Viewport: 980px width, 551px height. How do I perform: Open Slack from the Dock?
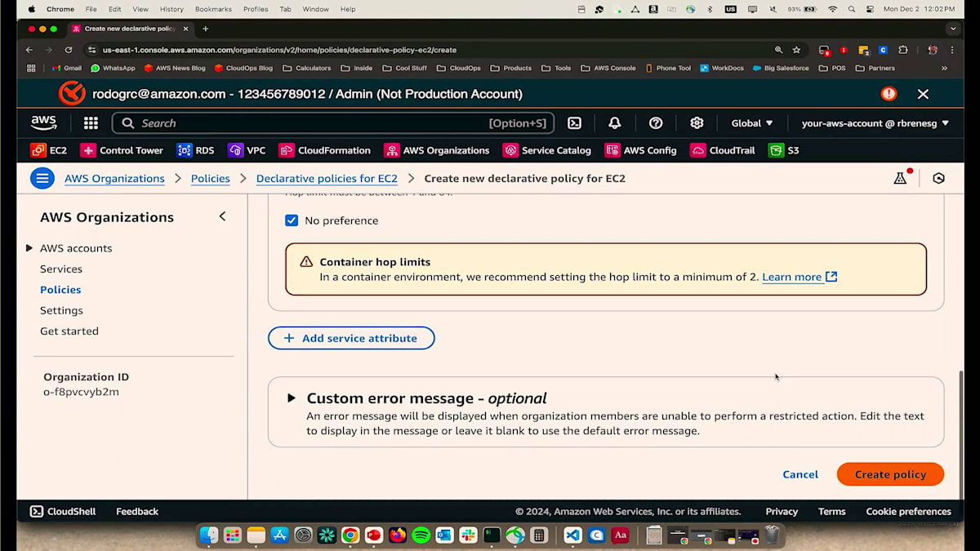pos(468,535)
